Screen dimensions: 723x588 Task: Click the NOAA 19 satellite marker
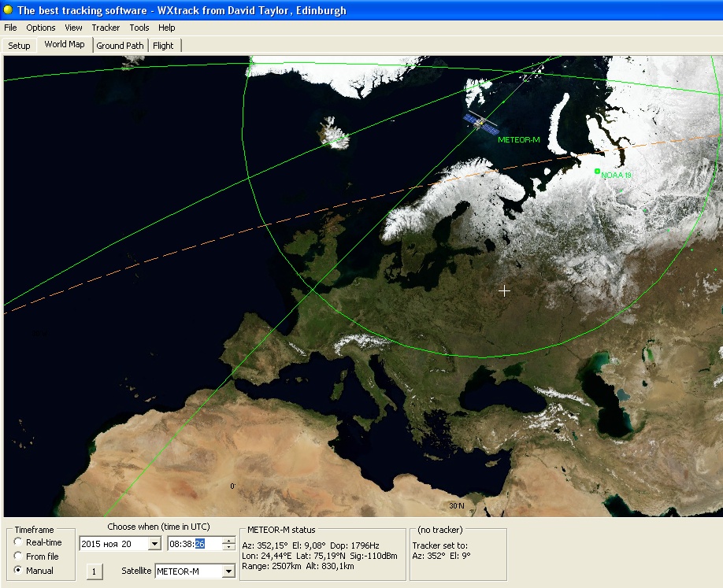pyautogui.click(x=597, y=172)
